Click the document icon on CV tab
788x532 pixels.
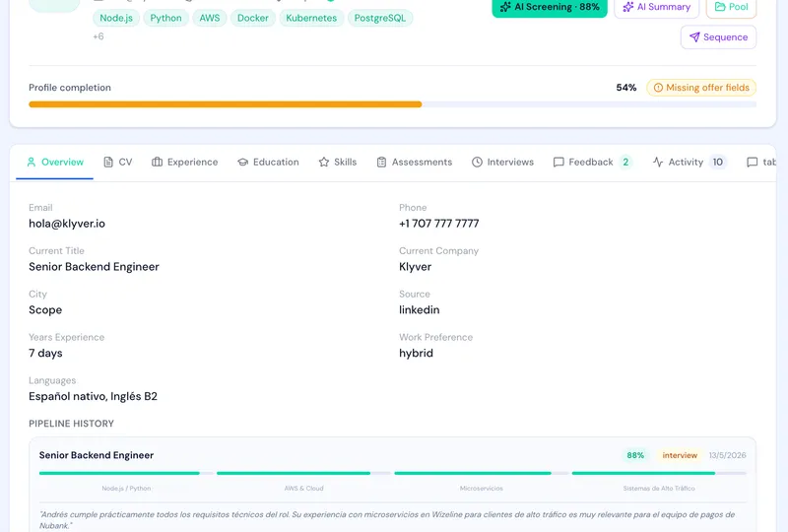point(108,162)
